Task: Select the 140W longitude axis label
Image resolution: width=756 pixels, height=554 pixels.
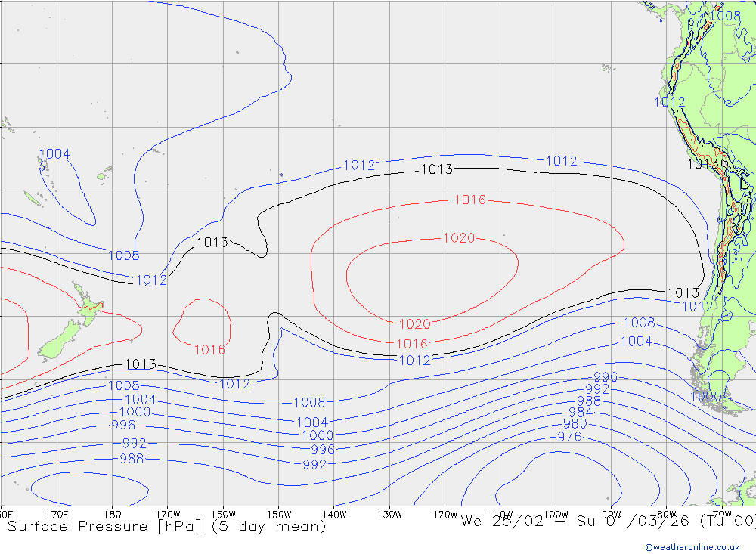Action: click(x=334, y=515)
